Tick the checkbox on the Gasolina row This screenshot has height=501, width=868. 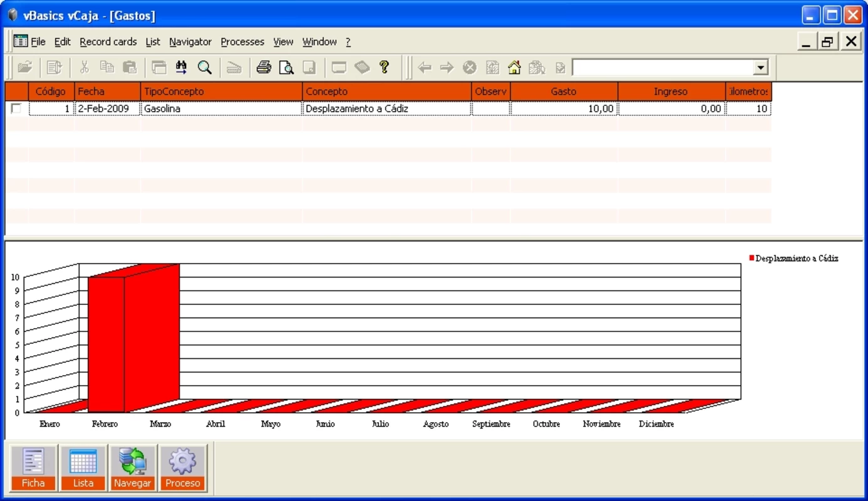click(x=16, y=108)
